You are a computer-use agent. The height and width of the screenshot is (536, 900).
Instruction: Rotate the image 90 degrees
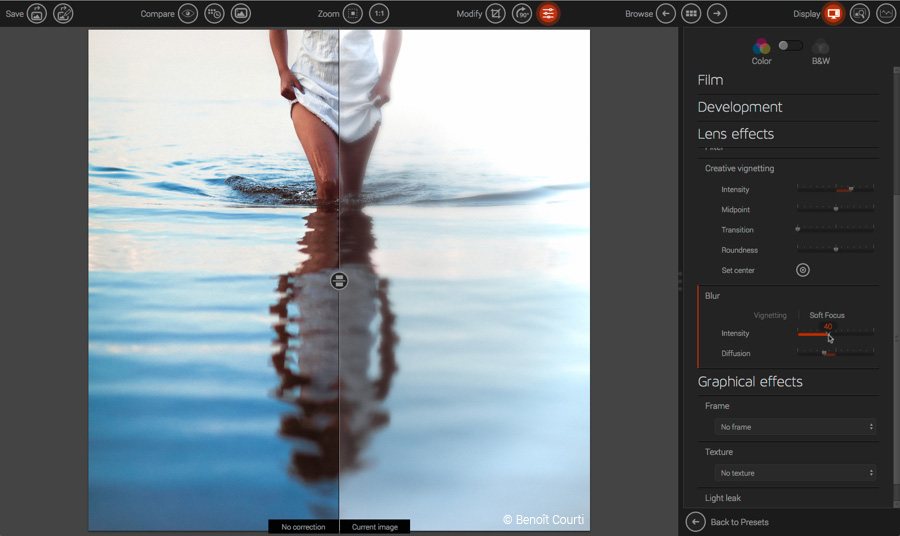click(x=522, y=13)
